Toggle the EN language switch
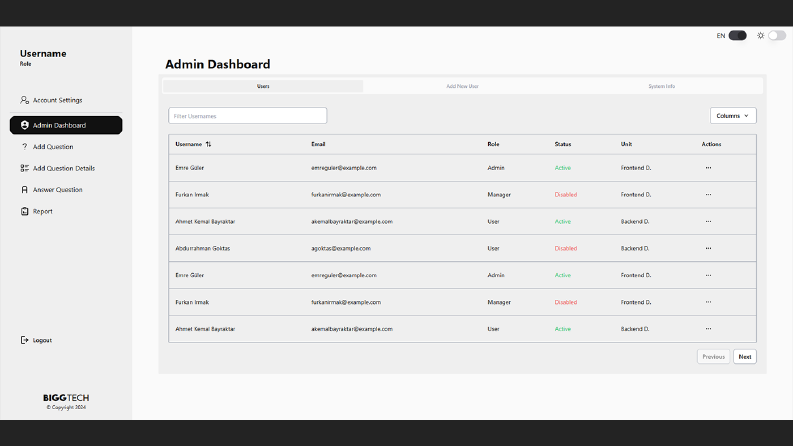 (737, 35)
